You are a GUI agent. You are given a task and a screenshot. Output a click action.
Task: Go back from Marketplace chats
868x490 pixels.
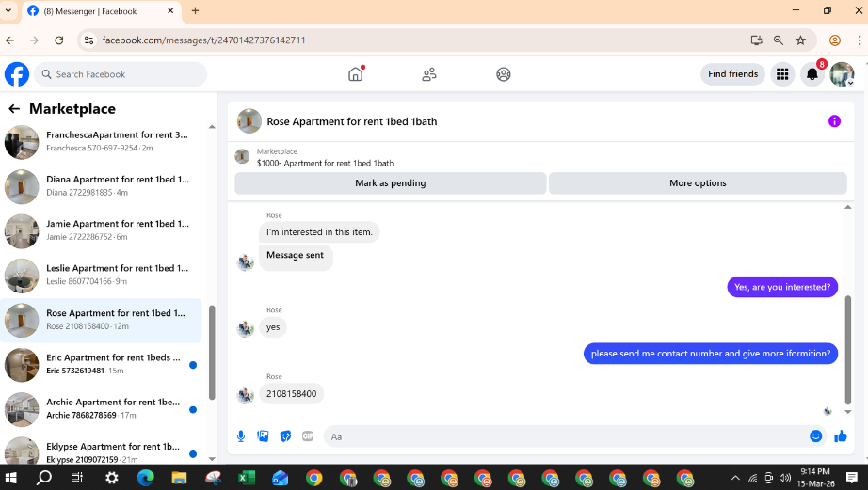[x=14, y=109]
